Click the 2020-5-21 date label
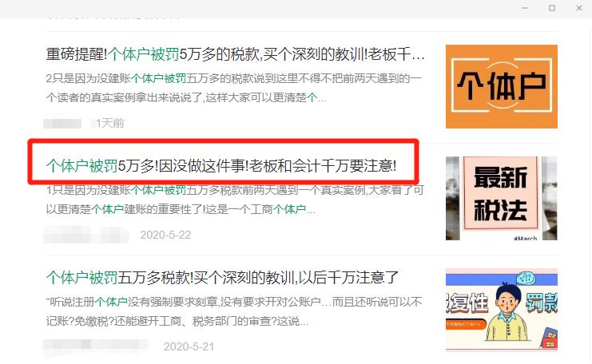The width and height of the screenshot is (592, 364). click(189, 346)
